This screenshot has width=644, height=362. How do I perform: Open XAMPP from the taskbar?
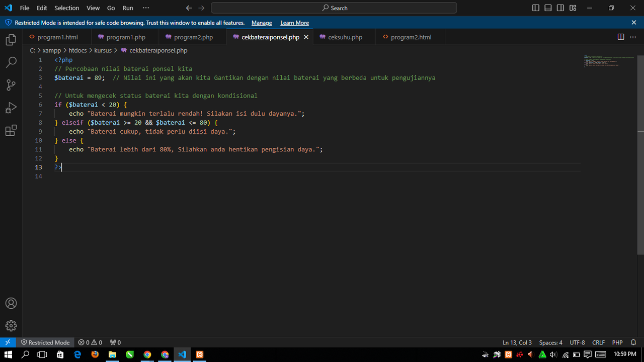[200, 354]
